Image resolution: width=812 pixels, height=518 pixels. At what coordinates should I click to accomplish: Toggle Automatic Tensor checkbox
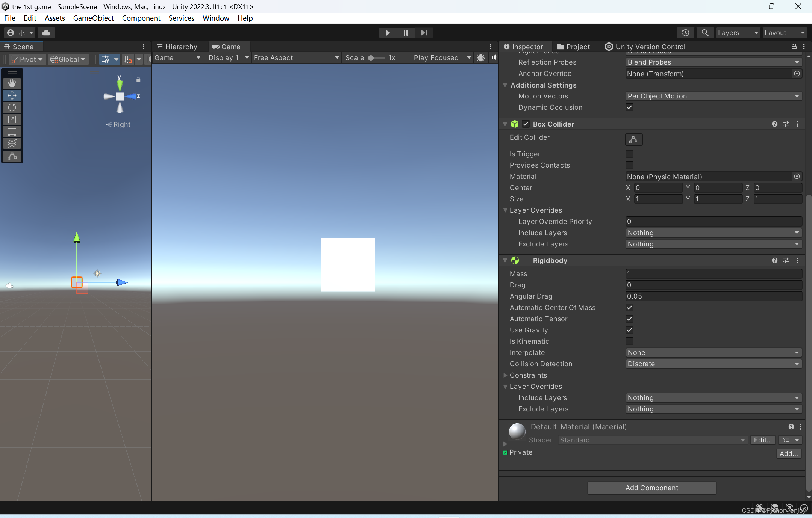(x=630, y=319)
